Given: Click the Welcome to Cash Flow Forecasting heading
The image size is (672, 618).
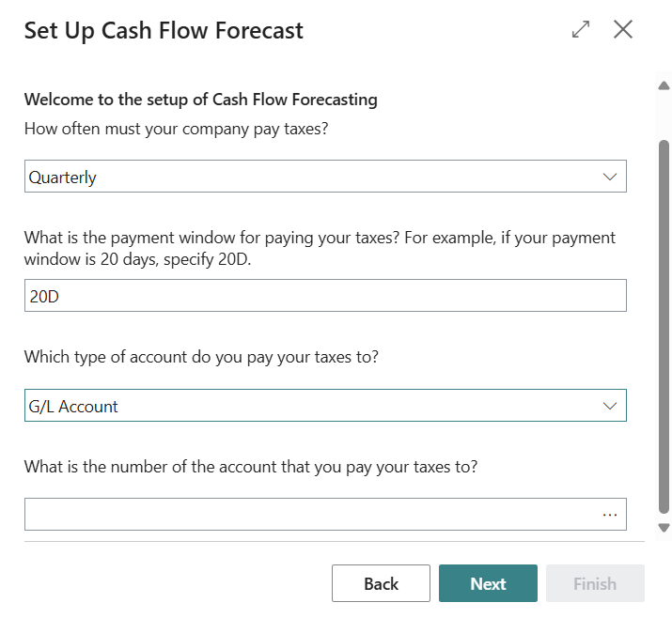Looking at the screenshot, I should coord(200,100).
